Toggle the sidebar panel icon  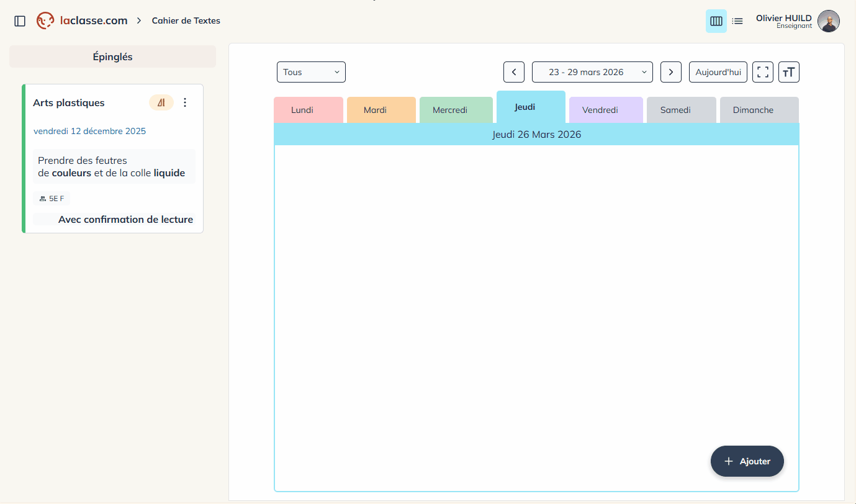pyautogui.click(x=20, y=21)
